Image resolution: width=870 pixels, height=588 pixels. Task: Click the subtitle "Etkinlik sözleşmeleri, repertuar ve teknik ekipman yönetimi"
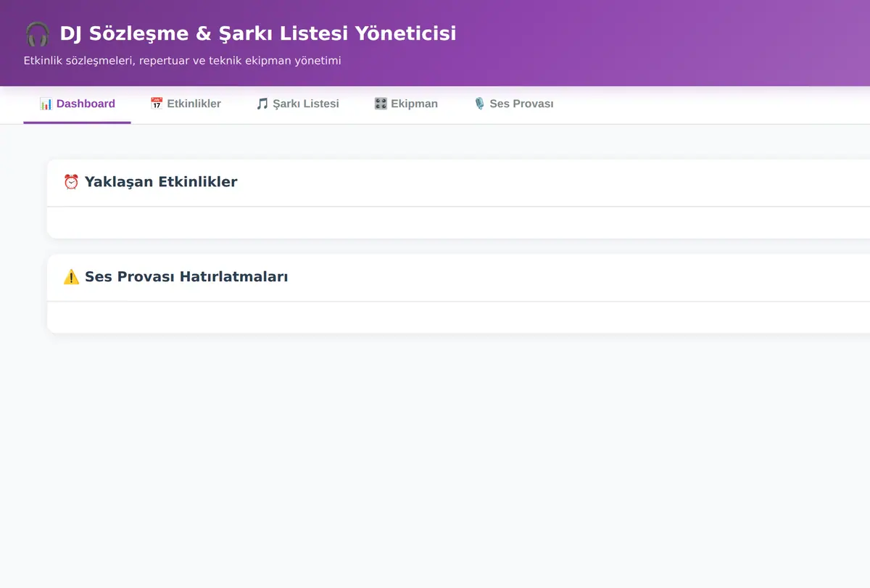[x=182, y=61]
